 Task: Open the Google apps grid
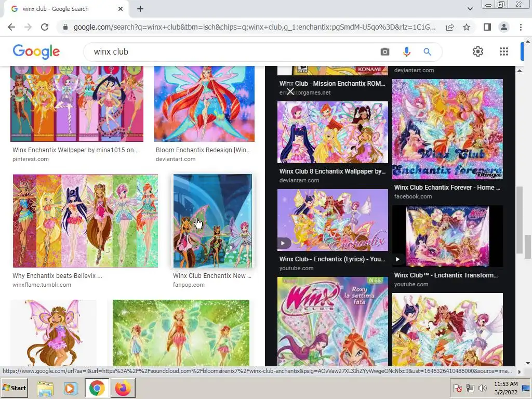[504, 51]
